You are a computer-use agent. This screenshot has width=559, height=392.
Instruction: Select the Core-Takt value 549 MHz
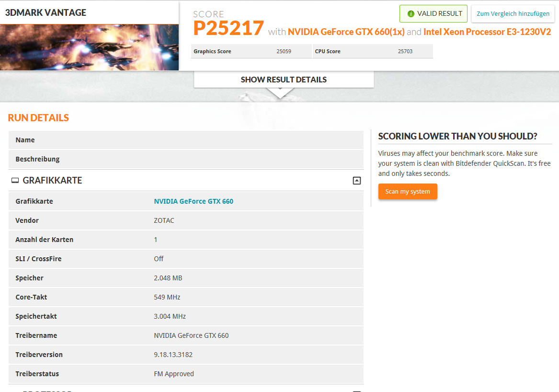click(167, 297)
